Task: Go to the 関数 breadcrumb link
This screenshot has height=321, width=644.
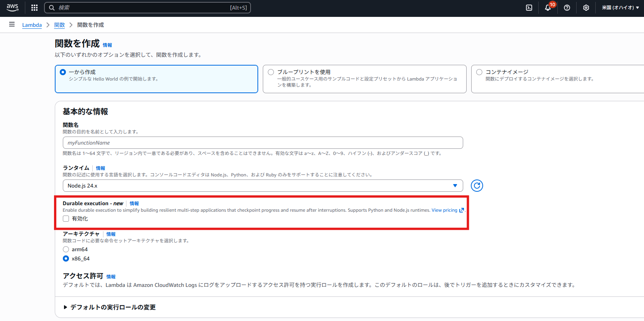Action: 59,25
